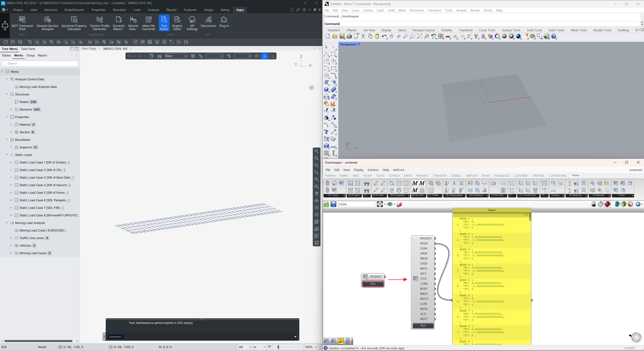Image resolution: width=644 pixels, height=351 pixels.
Task: Toggle Grasshopper no-preview mode icon
Action: (594, 204)
